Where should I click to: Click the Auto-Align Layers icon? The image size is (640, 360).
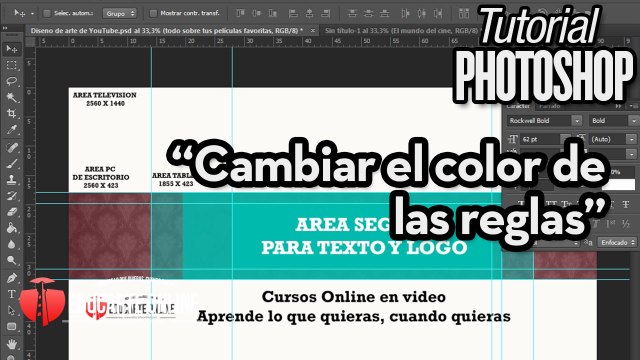(464, 13)
